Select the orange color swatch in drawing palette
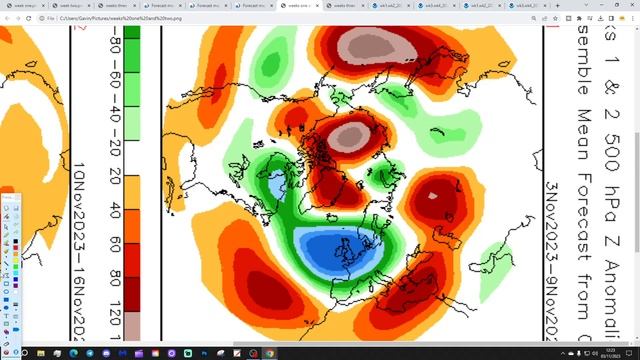The width and height of the screenshot is (640, 360). pos(16,254)
